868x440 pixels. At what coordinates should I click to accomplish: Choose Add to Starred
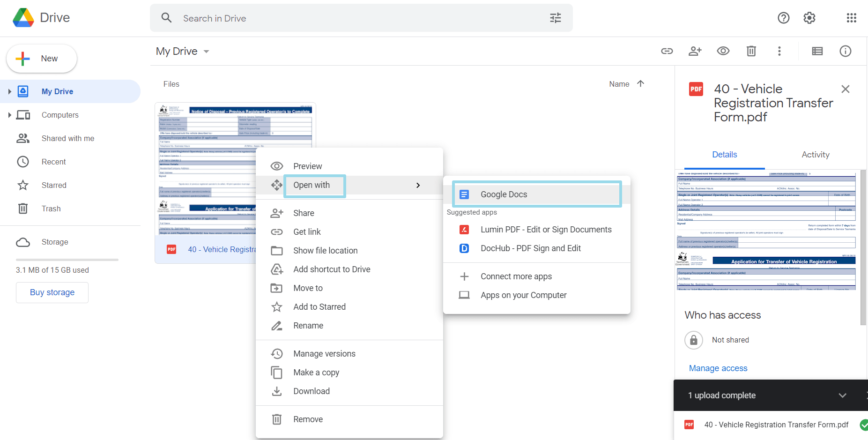(x=349, y=307)
